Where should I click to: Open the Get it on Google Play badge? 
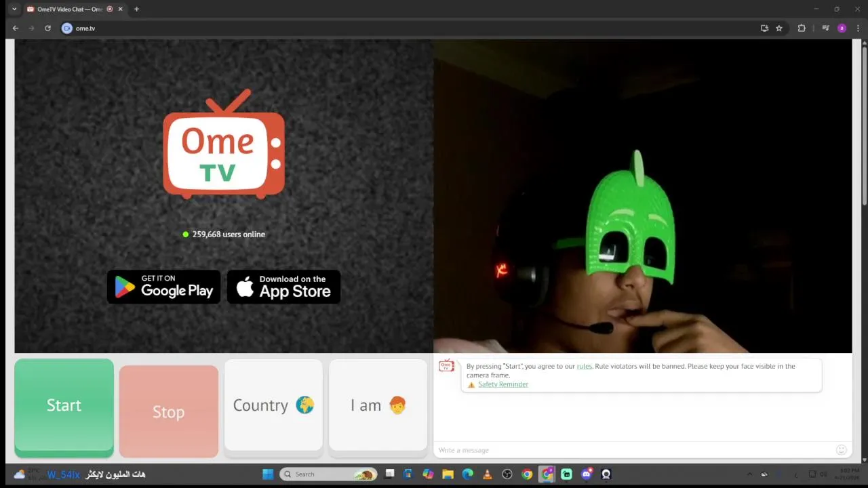164,287
